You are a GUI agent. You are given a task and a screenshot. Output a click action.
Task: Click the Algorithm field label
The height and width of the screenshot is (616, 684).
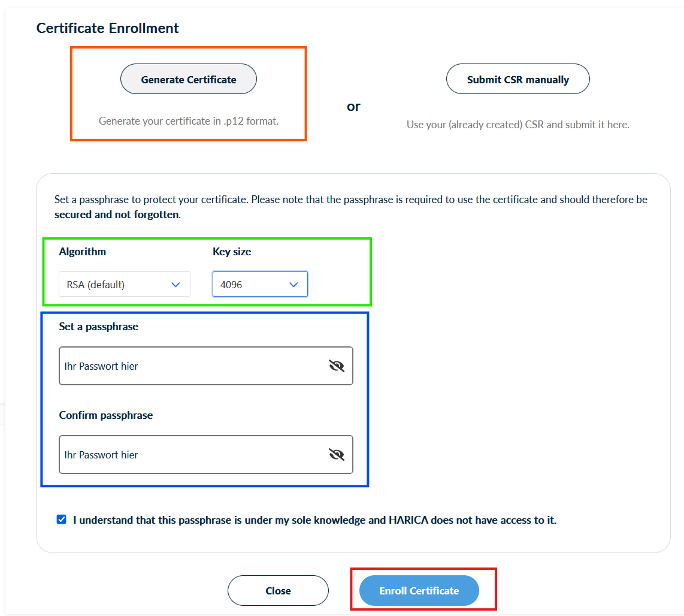click(83, 252)
